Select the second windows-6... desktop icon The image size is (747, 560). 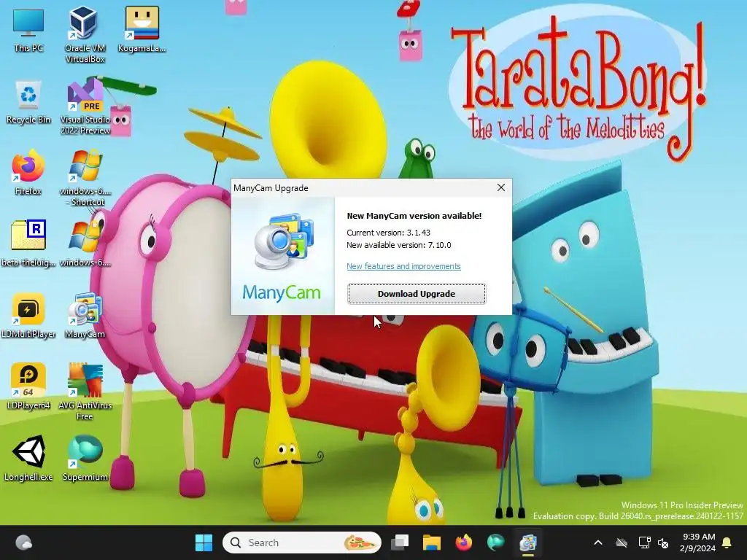pos(85,244)
